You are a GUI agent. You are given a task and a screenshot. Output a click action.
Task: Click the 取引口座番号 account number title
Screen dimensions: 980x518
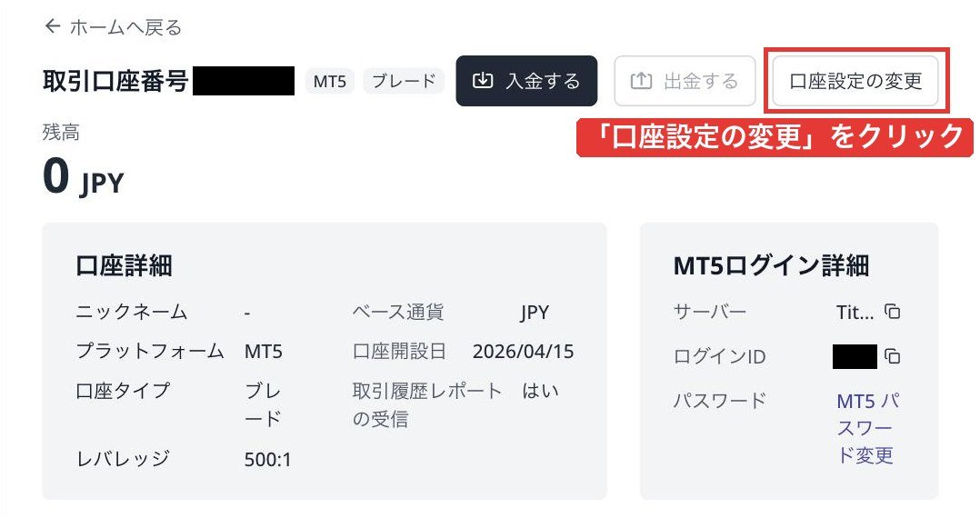click(115, 81)
